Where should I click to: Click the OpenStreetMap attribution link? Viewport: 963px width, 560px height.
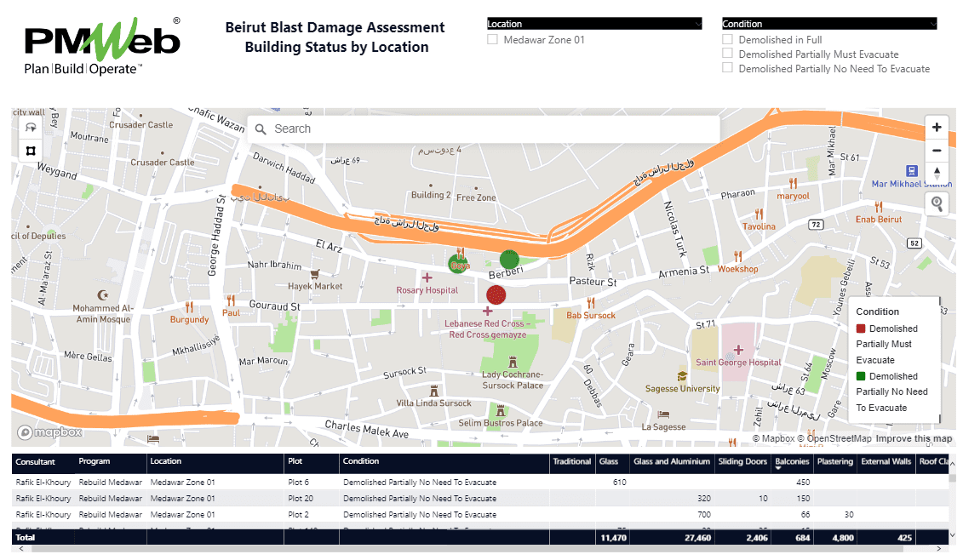point(839,437)
